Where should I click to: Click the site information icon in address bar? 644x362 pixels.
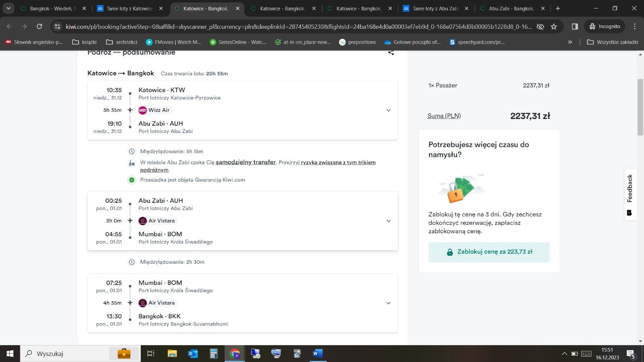[x=58, y=27]
